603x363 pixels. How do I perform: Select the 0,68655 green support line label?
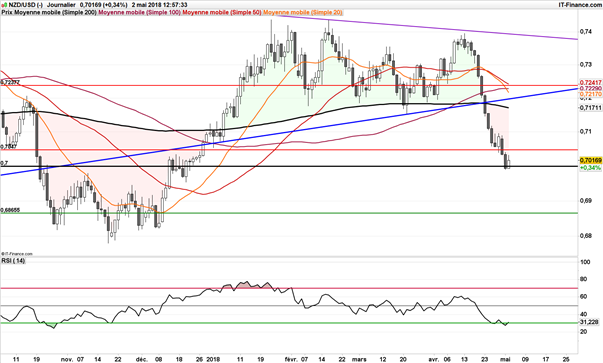10,210
